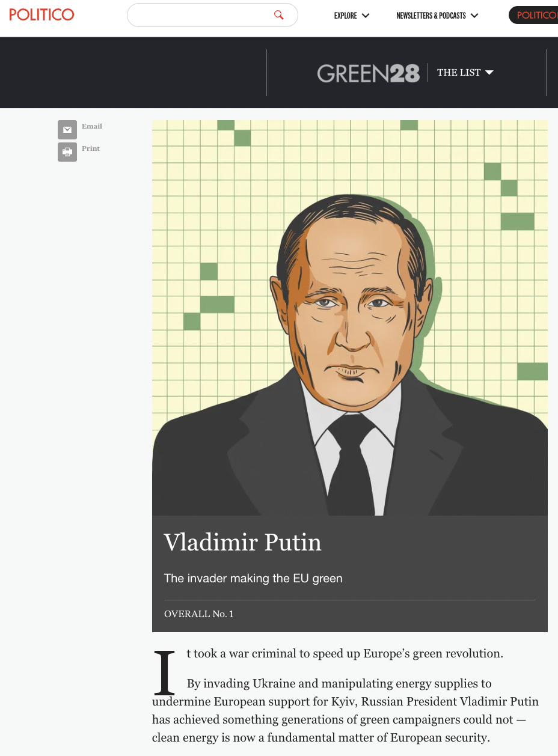Expand the triangle arrow next to THE LIST

pyautogui.click(x=489, y=73)
